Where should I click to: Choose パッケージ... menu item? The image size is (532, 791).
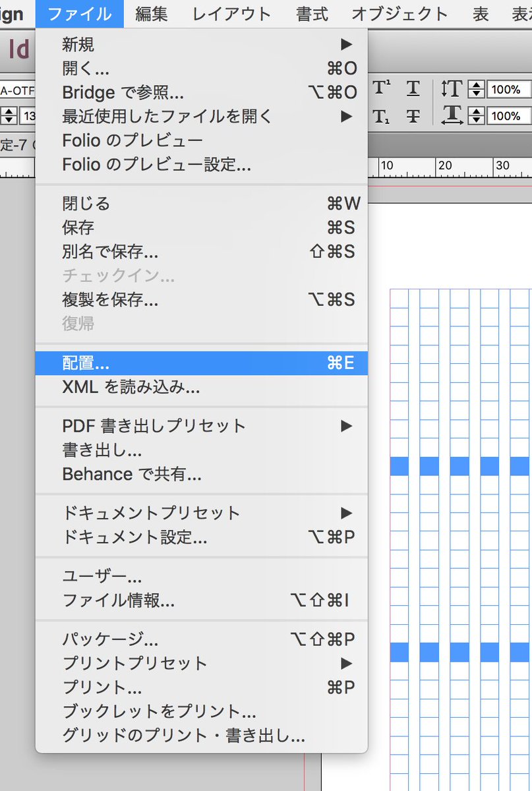point(202,639)
